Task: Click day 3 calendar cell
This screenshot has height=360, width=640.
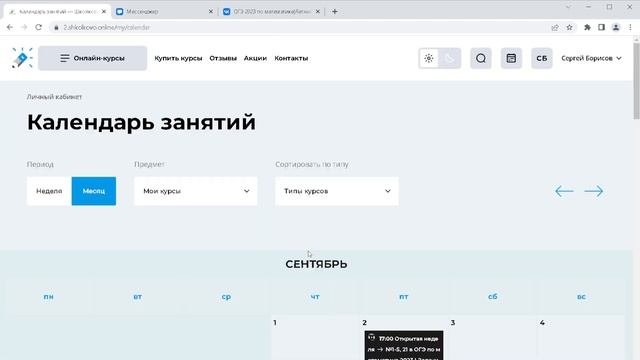Action: pyautogui.click(x=492, y=338)
